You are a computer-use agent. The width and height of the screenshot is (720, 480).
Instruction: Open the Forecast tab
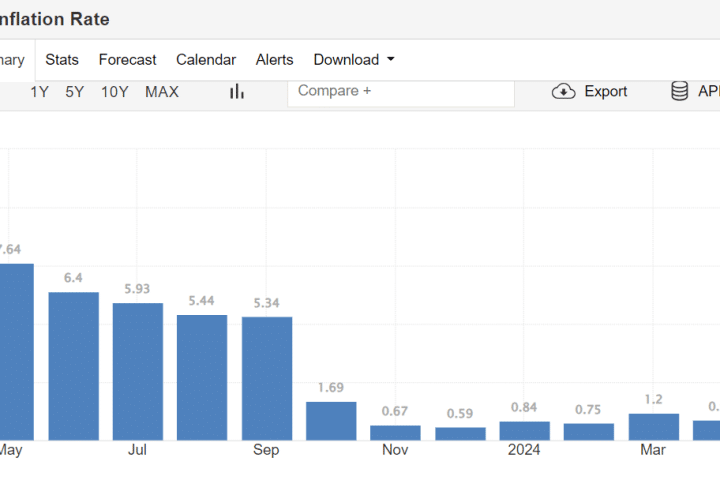[127, 60]
